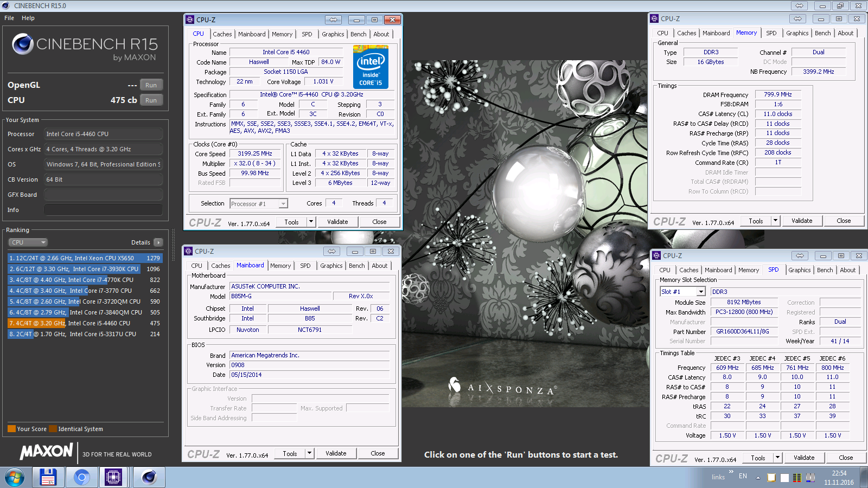Open the Cinebench File menu
This screenshot has height=488, width=868.
tap(9, 18)
